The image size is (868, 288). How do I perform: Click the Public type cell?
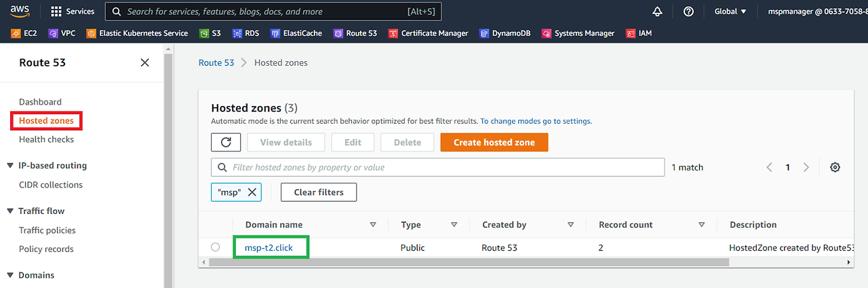(413, 248)
